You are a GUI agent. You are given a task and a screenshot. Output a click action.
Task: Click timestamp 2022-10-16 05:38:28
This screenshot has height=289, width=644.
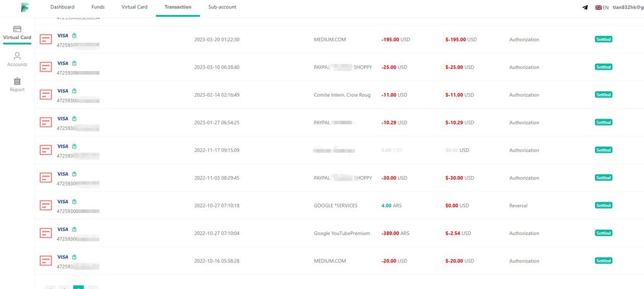(217, 261)
